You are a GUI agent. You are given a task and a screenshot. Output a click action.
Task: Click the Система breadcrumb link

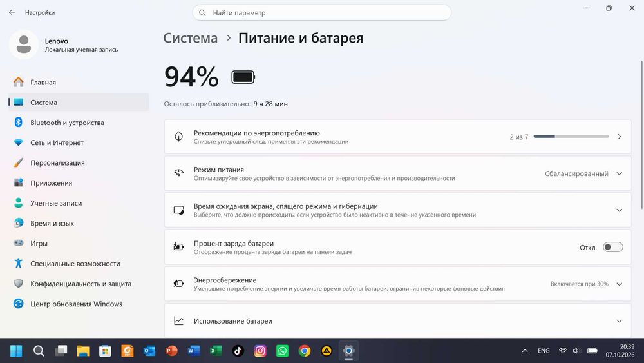[x=191, y=38]
